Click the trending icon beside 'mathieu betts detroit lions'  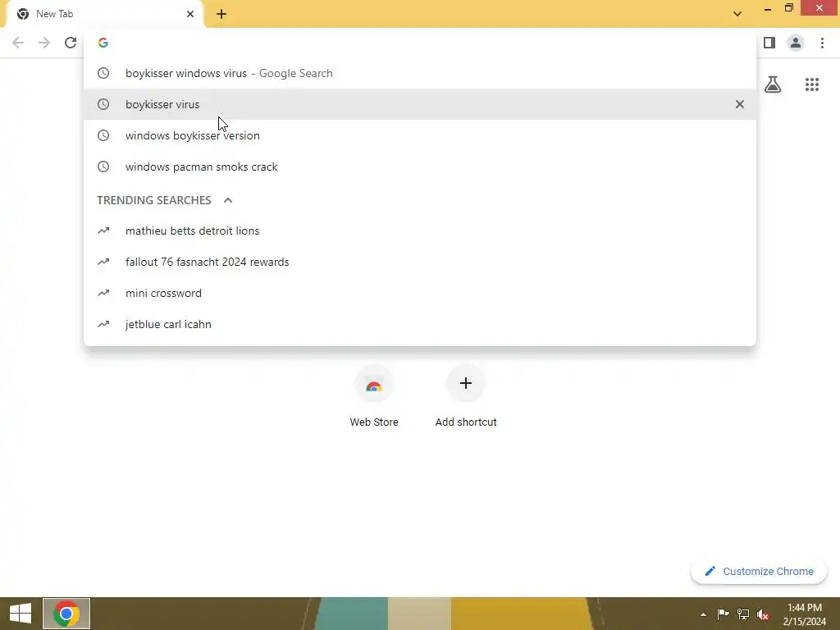pyautogui.click(x=103, y=231)
